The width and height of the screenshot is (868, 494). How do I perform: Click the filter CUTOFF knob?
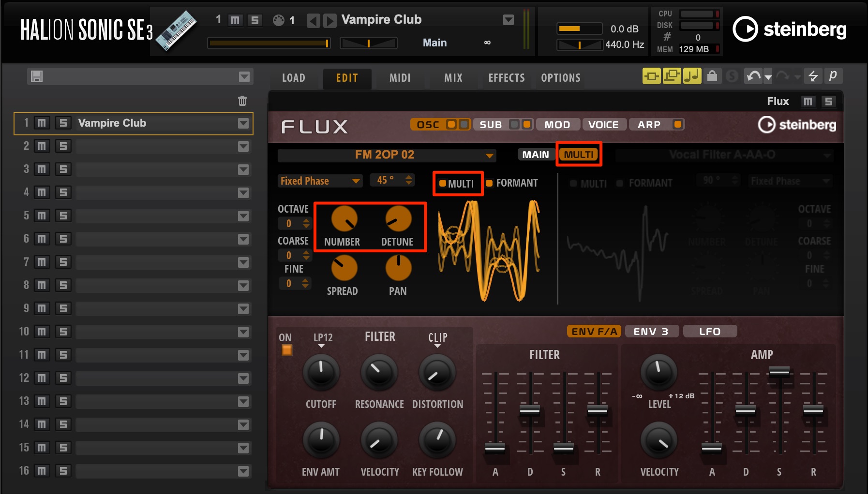pos(321,373)
